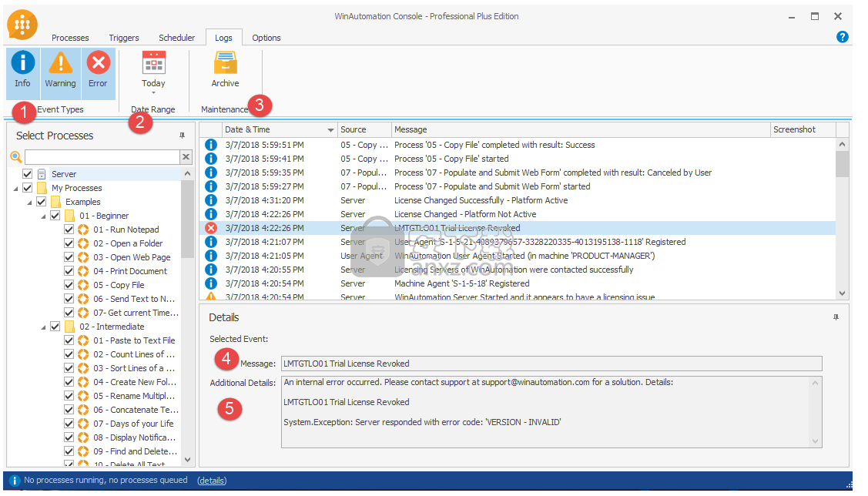Open the Today date range selector
The image size is (868, 496).
153,72
